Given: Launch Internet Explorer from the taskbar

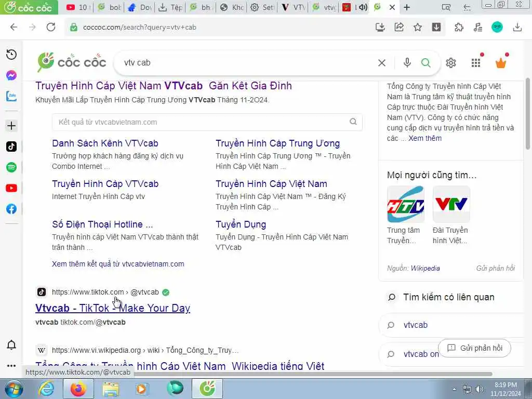Looking at the screenshot, I should [x=46, y=389].
